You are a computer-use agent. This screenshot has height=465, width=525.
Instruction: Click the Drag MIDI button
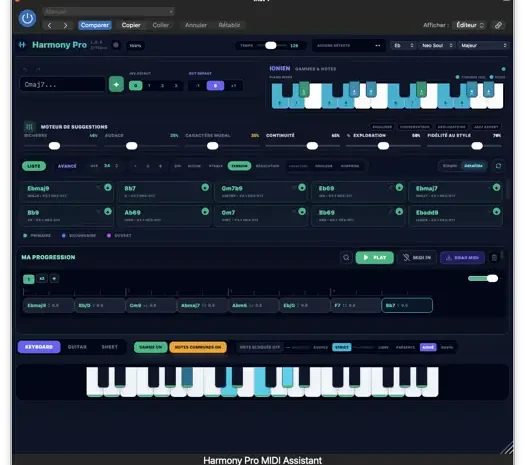click(x=462, y=257)
